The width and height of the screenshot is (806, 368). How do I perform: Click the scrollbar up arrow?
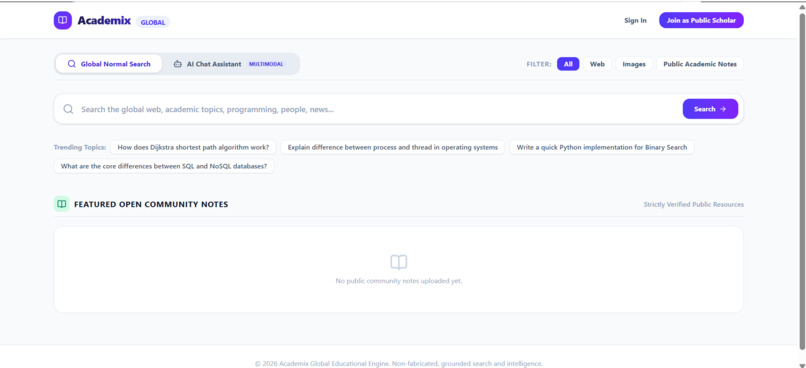point(802,7)
